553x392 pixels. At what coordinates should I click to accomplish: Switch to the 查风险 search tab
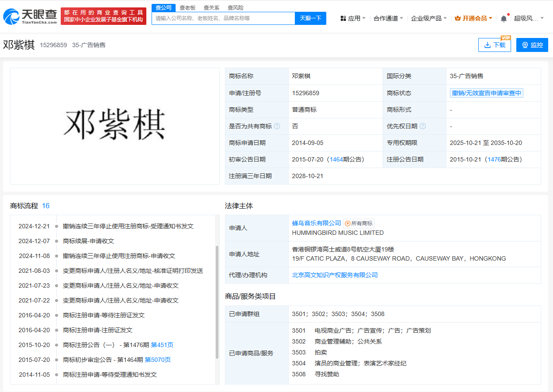coord(236,8)
